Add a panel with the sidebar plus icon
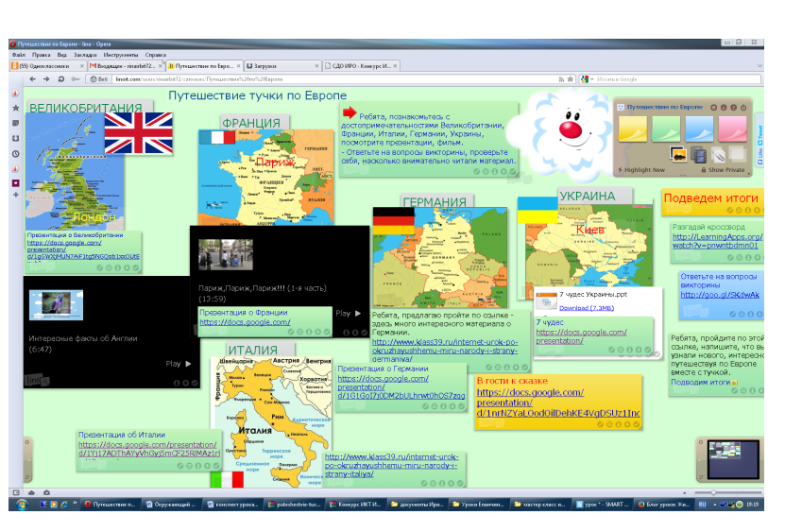Screen dimensions: 785x532 point(15,195)
